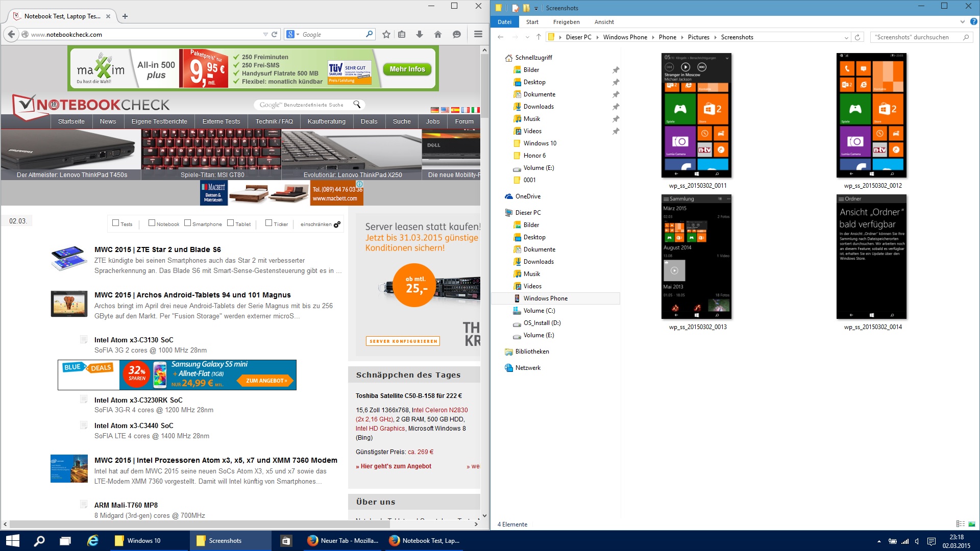
Task: Open Firefox downloads arrow
Action: point(420,34)
